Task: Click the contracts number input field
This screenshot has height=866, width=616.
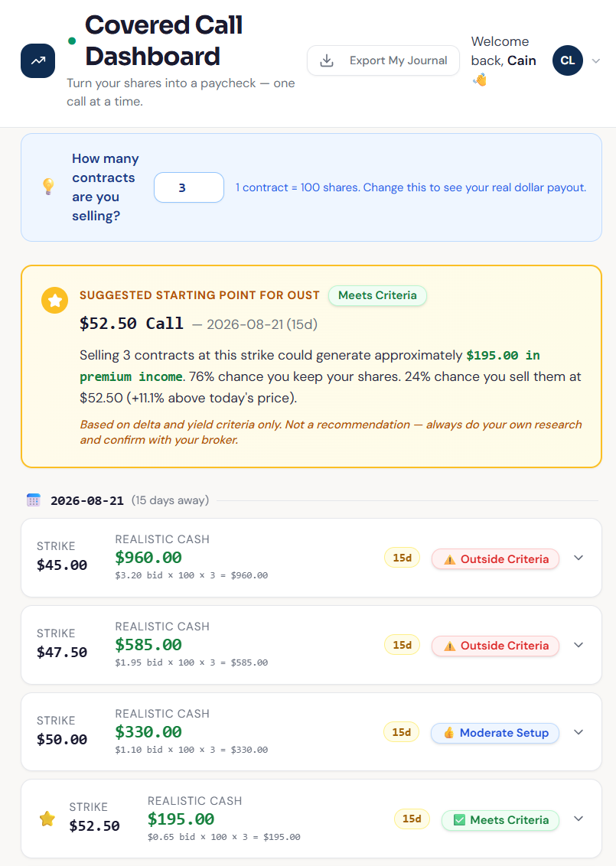Action: pos(189,187)
